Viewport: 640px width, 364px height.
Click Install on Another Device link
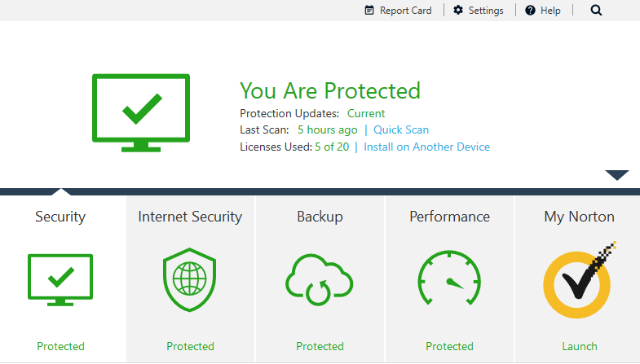coord(426,147)
